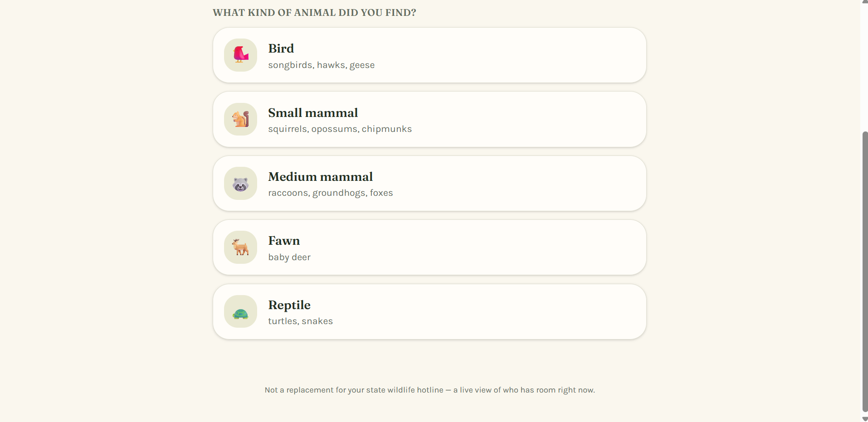Click the squirrel icon for small mammals
This screenshot has height=422, width=868.
coord(240,119)
